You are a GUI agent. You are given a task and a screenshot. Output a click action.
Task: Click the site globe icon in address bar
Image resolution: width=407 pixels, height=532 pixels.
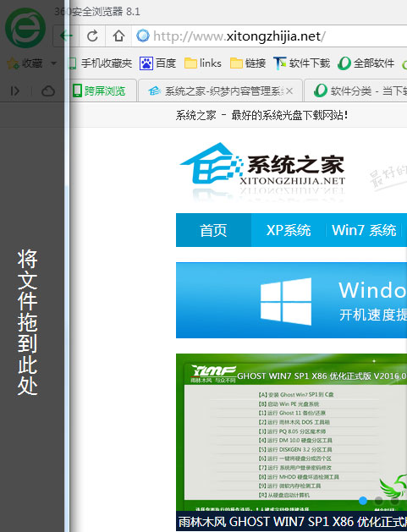(143, 36)
